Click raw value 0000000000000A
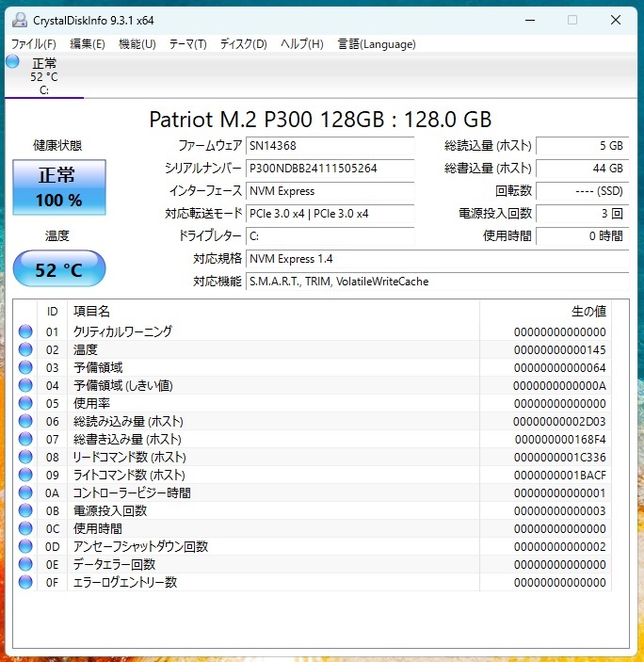The width and height of the screenshot is (644, 662). pos(559,385)
